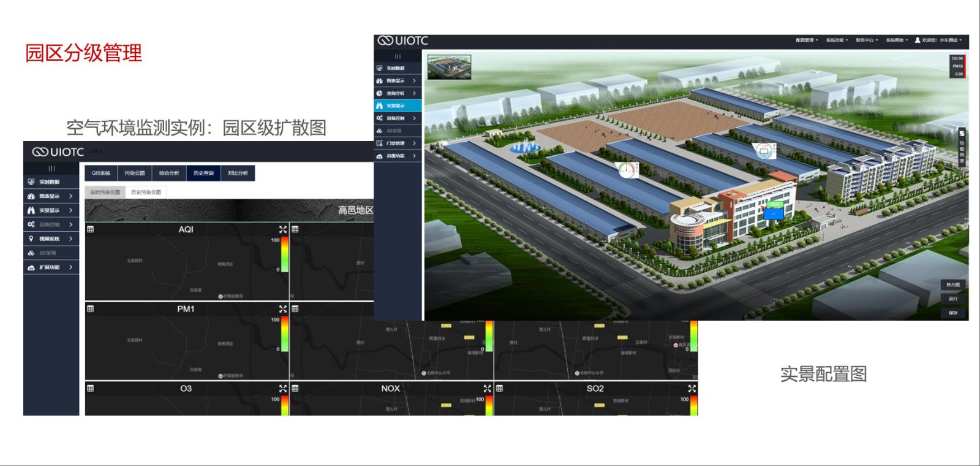
Task: Open the table icon on AQI panel
Action: point(91,229)
